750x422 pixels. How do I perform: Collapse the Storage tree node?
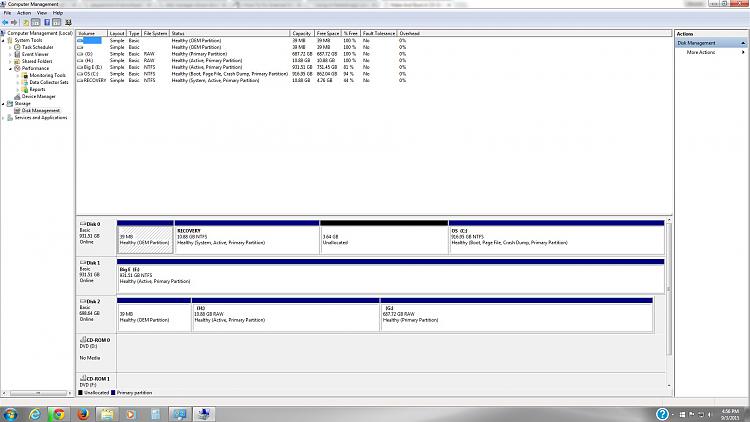click(3, 104)
